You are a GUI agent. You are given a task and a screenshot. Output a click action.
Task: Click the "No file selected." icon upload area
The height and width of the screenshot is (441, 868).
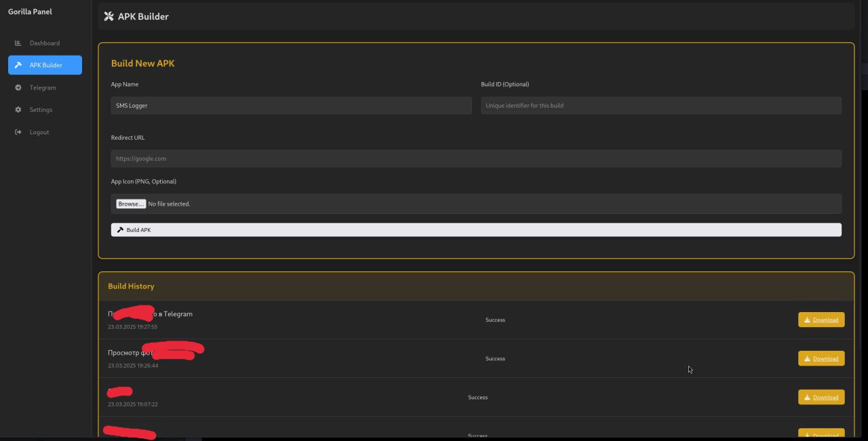(x=169, y=204)
